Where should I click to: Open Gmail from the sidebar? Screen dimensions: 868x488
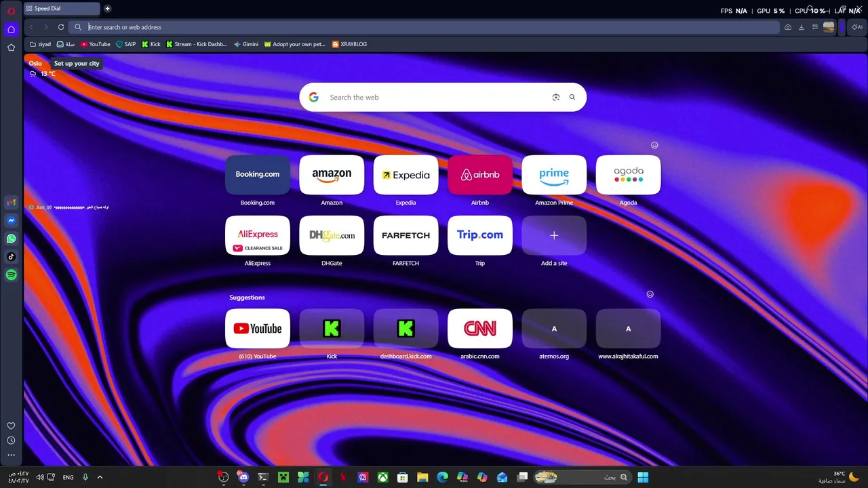pyautogui.click(x=11, y=202)
